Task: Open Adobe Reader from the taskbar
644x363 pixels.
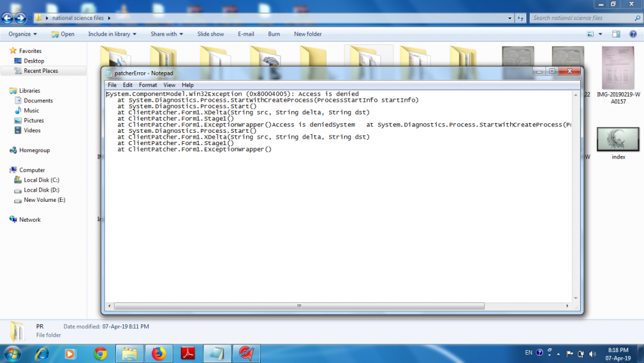Action: 187,353
